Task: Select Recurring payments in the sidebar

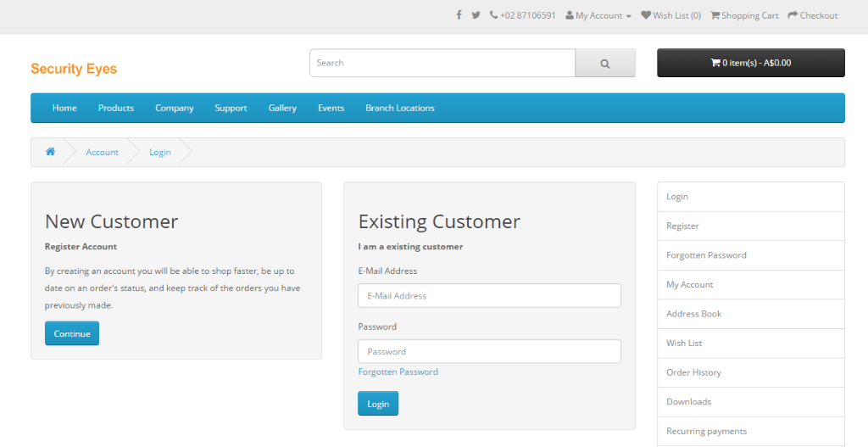Action: point(751,432)
